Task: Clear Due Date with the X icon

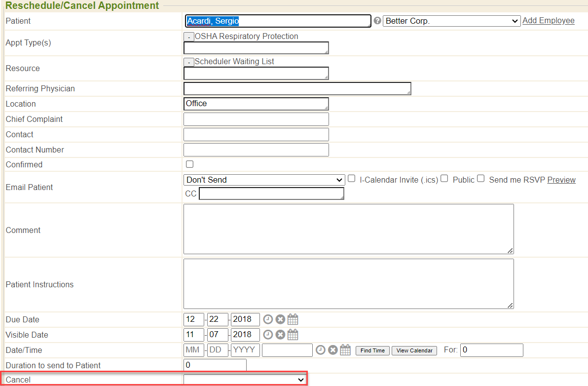Action: [x=280, y=319]
